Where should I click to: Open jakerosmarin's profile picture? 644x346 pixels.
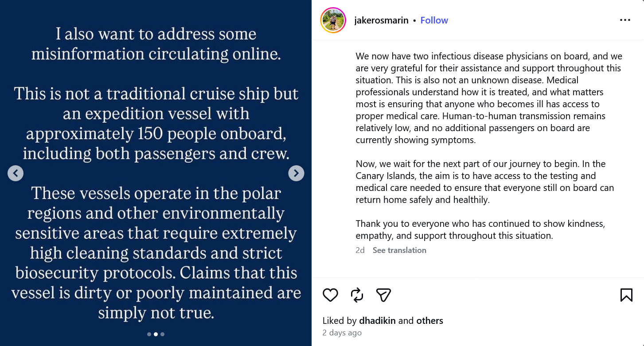pyautogui.click(x=333, y=20)
